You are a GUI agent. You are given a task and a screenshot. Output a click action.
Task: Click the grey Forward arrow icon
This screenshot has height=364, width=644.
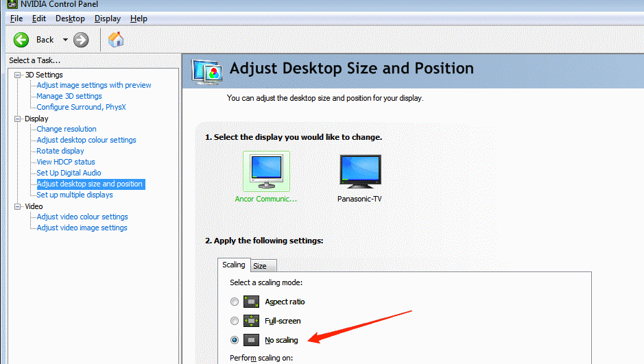[x=81, y=40]
